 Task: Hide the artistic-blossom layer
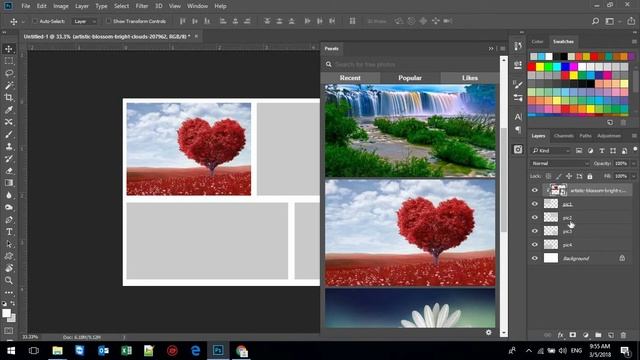535,190
